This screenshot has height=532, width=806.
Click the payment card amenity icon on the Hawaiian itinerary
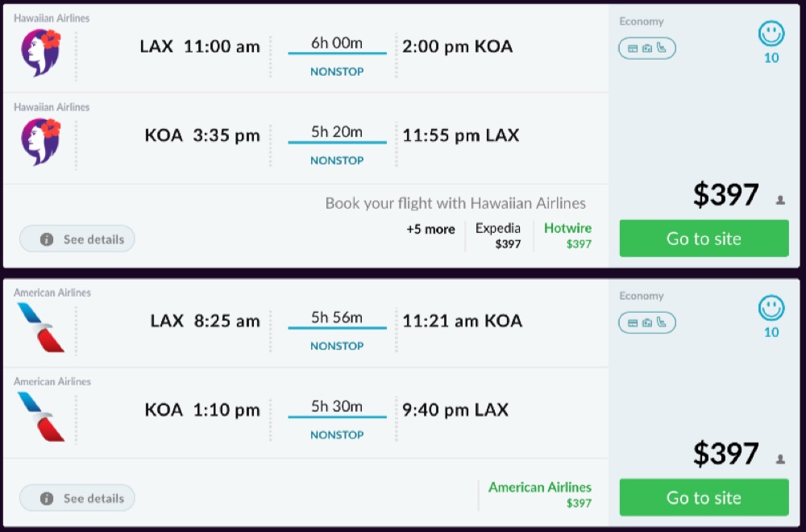click(x=633, y=48)
